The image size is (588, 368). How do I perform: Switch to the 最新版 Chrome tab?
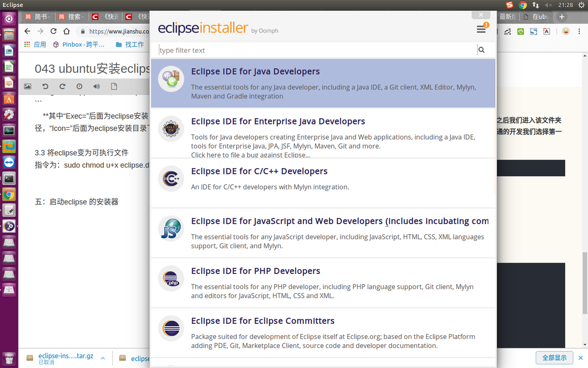coord(508,17)
